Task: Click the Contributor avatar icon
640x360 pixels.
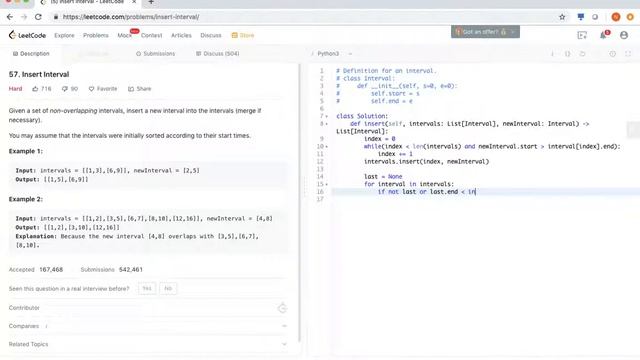Action: (282, 308)
